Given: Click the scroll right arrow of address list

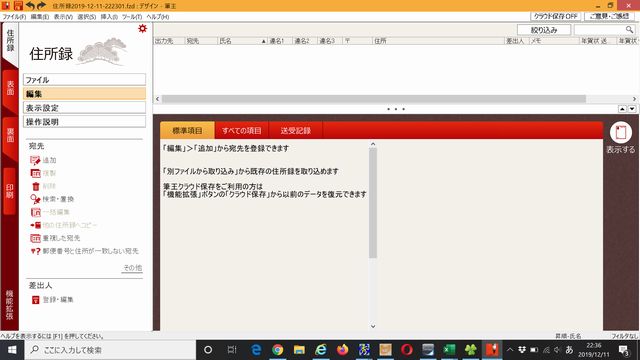Looking at the screenshot, I should 634,99.
